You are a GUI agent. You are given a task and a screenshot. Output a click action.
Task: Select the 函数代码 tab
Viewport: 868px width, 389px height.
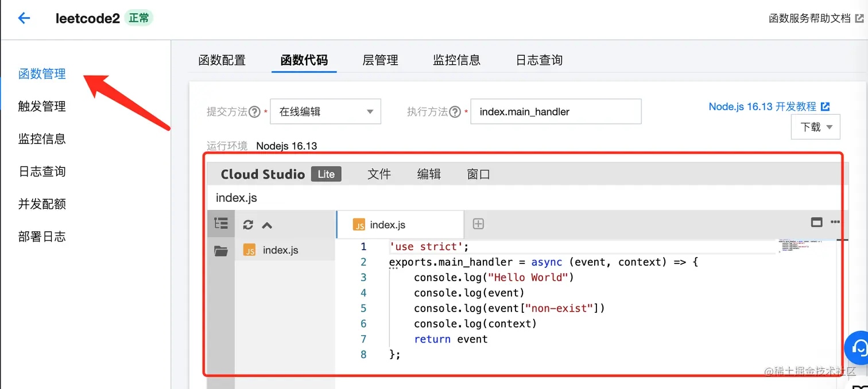tap(304, 60)
